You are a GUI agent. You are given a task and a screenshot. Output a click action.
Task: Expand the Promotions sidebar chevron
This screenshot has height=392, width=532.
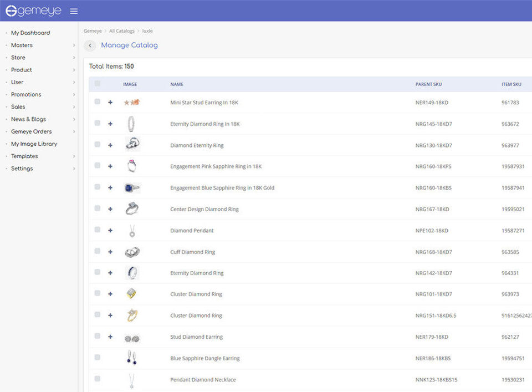click(74, 94)
